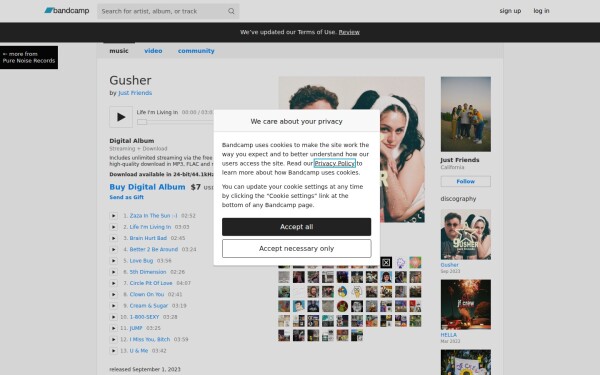The width and height of the screenshot is (600, 375).
Task: Play track 6 5th Dimension
Action: click(113, 272)
